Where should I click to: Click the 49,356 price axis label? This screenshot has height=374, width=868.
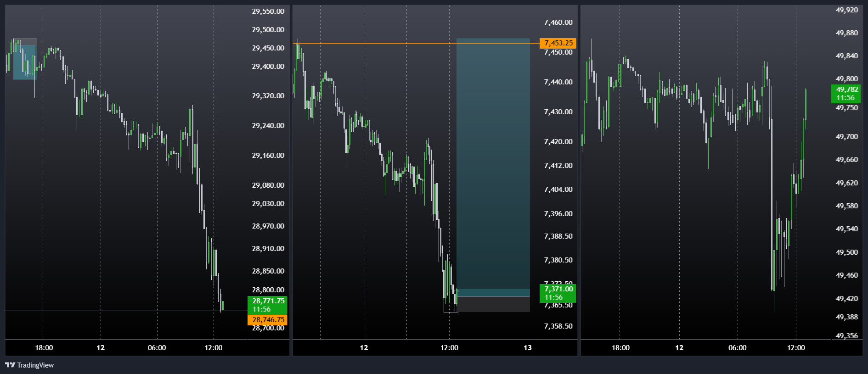[847, 335]
